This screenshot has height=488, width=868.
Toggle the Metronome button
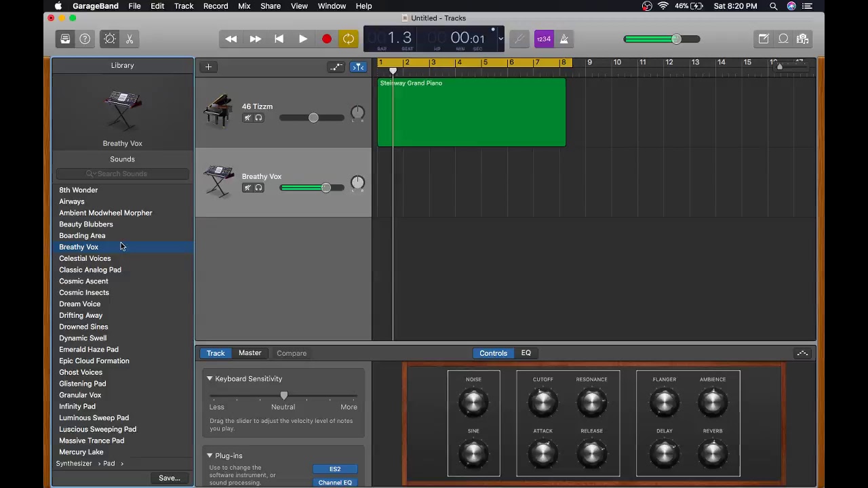[564, 39]
